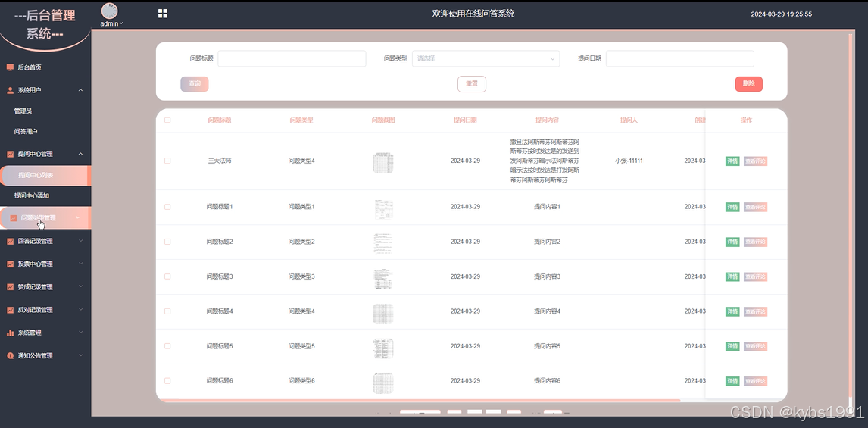The height and width of the screenshot is (428, 868).
Task: Open the screenshot thumbnail in 问题标题3 row
Action: [x=383, y=279]
